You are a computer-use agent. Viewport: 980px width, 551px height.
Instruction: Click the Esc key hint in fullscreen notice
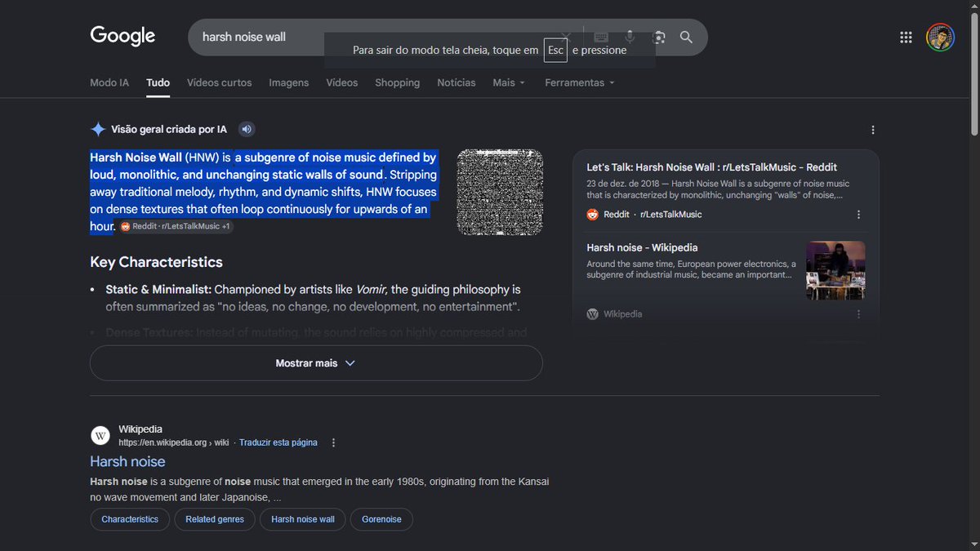[555, 50]
